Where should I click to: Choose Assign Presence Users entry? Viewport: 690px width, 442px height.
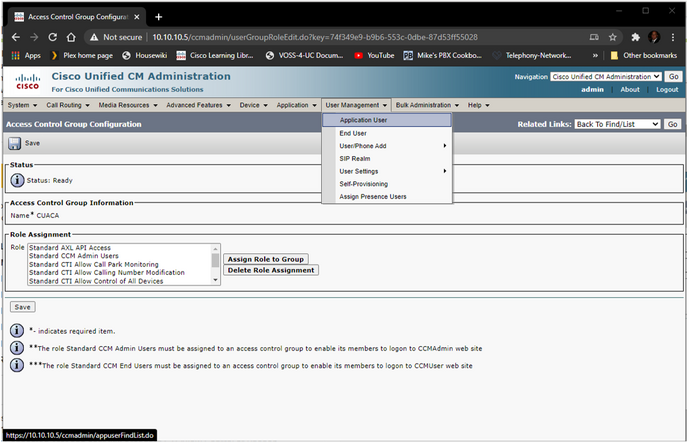pos(387,197)
